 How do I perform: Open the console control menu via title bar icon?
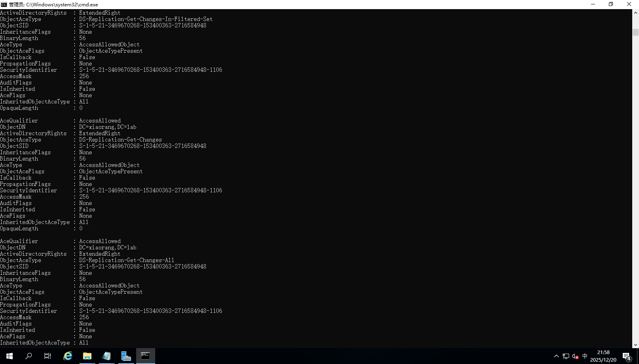(4, 4)
